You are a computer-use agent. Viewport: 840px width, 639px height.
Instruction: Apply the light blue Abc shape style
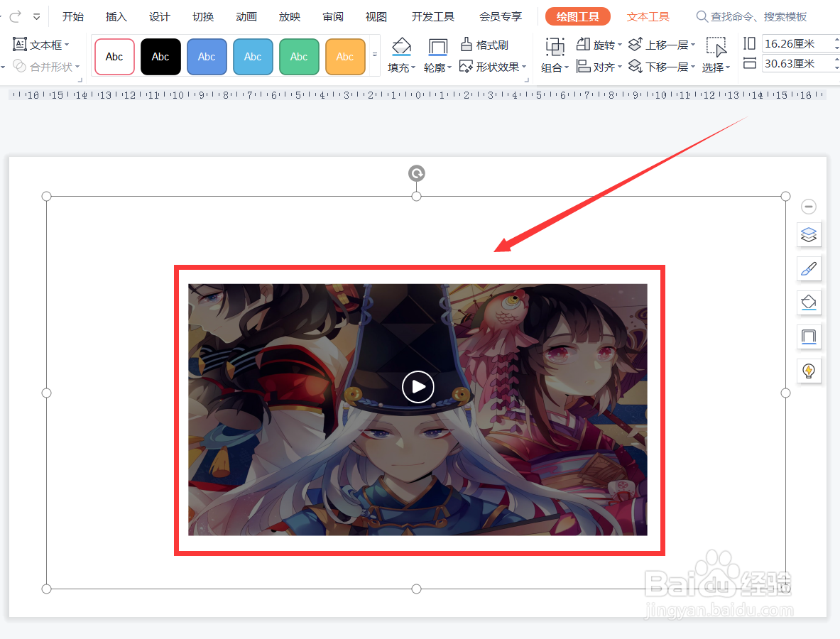(252, 57)
